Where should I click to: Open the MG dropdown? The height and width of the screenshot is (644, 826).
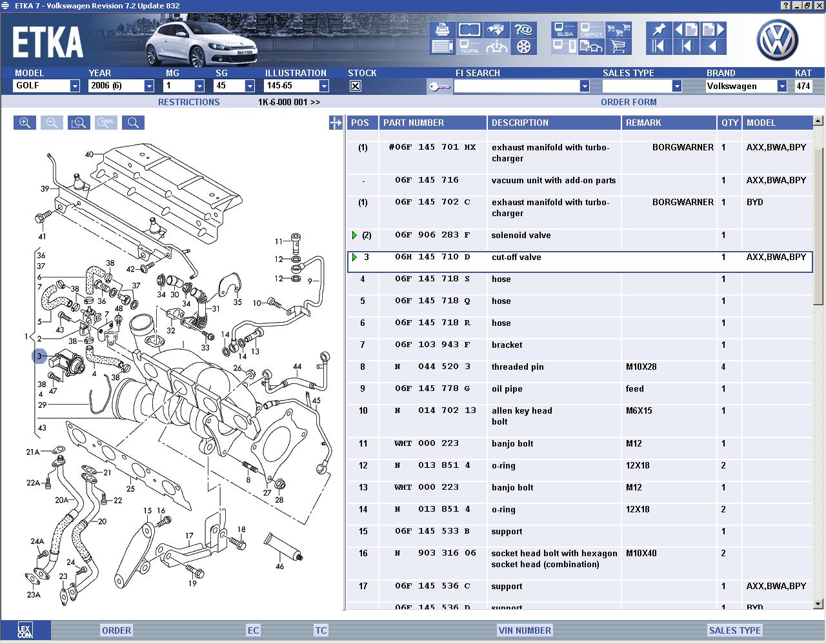point(199,86)
